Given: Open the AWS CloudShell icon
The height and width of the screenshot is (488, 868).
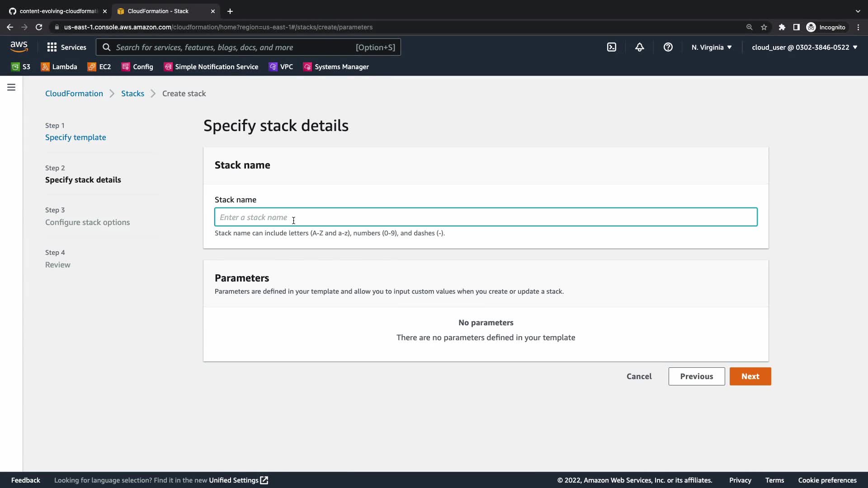Looking at the screenshot, I should point(611,47).
